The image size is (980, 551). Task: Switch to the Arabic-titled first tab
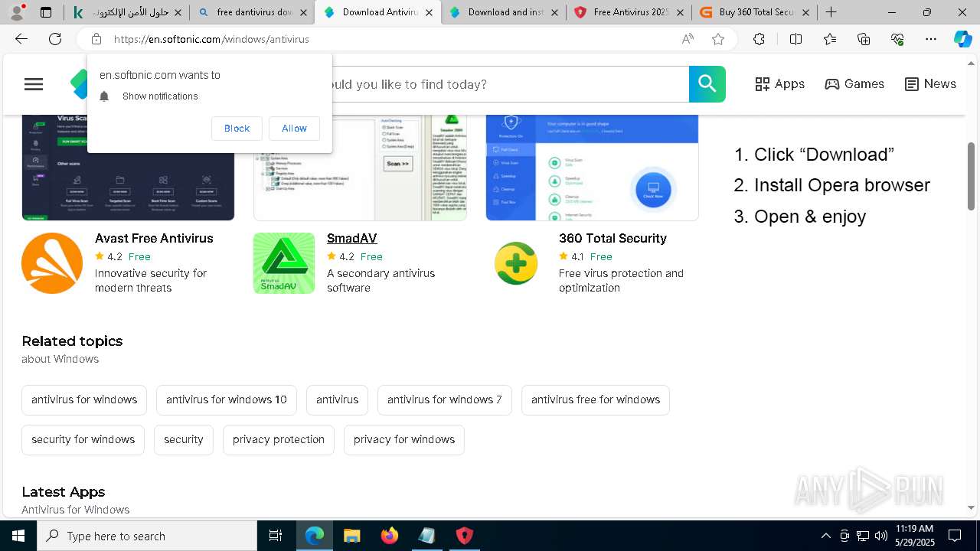click(x=127, y=12)
